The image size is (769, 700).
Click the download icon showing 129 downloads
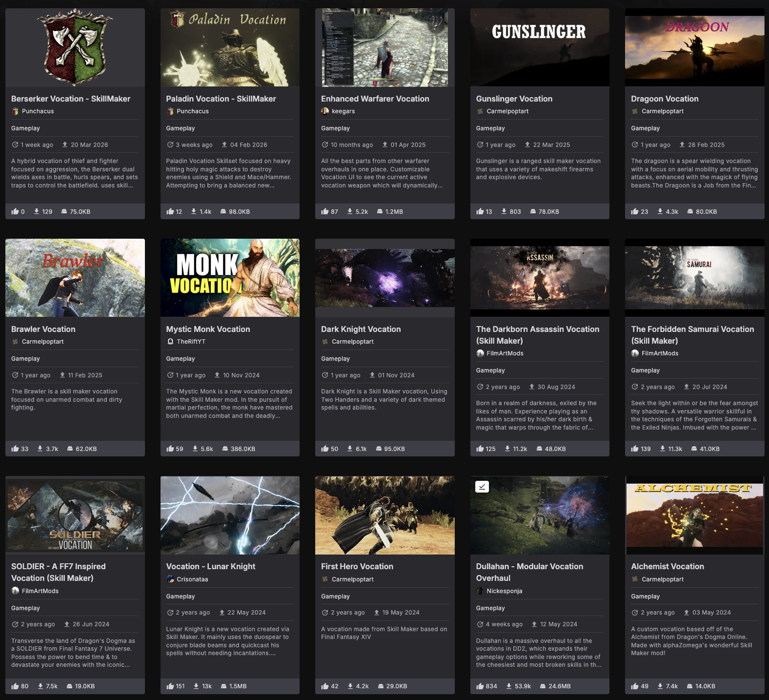37,211
